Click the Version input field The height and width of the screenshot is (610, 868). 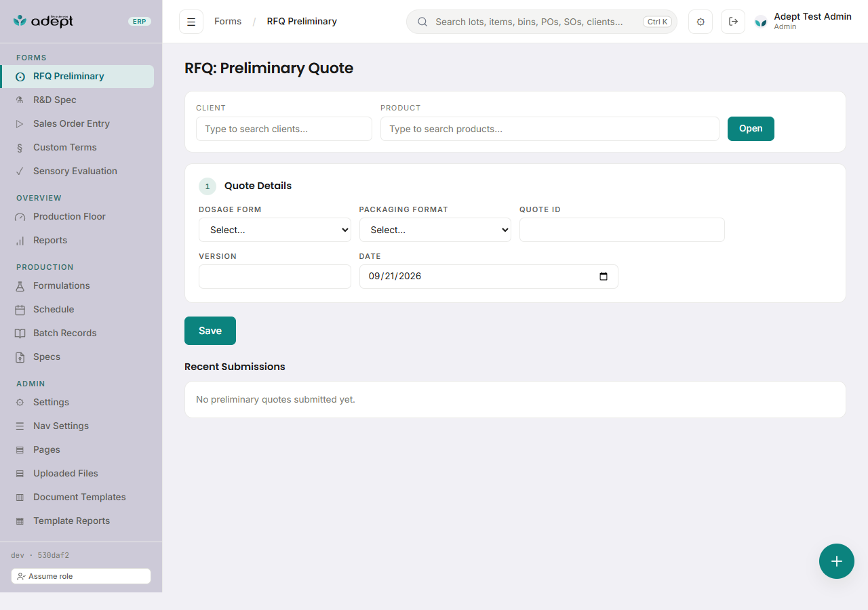coord(275,277)
